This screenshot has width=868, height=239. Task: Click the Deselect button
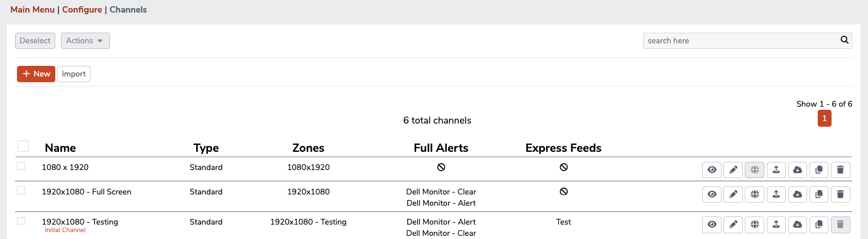point(35,41)
